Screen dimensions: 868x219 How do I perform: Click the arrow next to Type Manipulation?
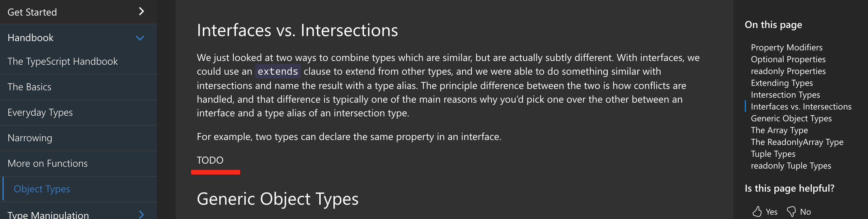[141, 214]
